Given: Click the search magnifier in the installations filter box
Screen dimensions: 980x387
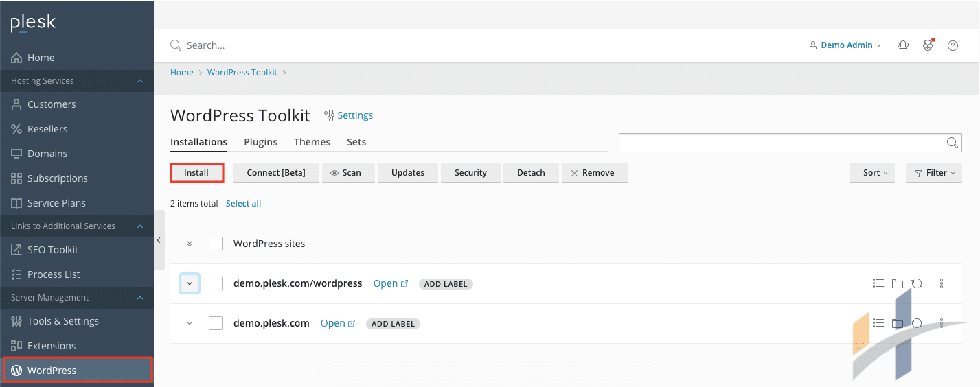Looking at the screenshot, I should [x=953, y=143].
